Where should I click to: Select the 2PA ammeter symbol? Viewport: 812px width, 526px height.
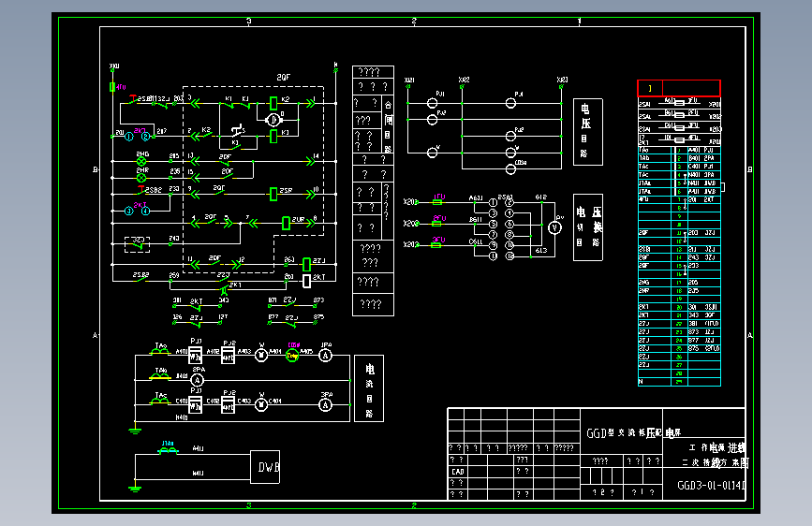pos(197,380)
